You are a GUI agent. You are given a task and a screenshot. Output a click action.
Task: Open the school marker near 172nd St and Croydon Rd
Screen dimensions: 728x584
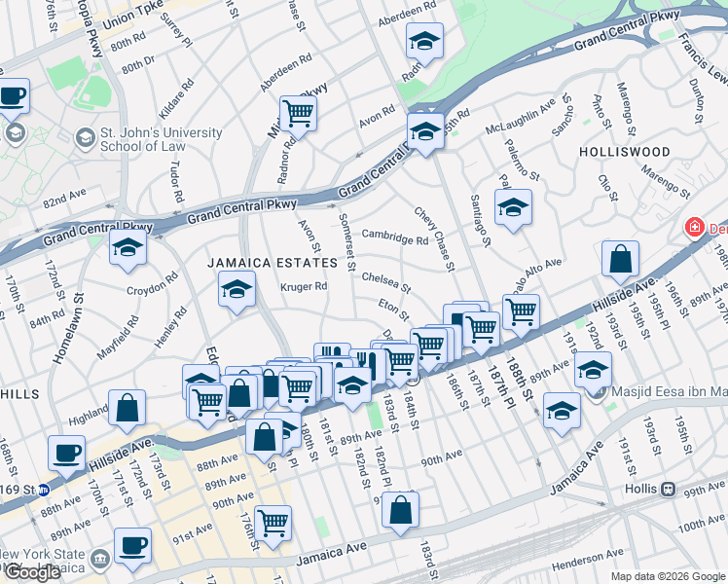tap(128, 250)
